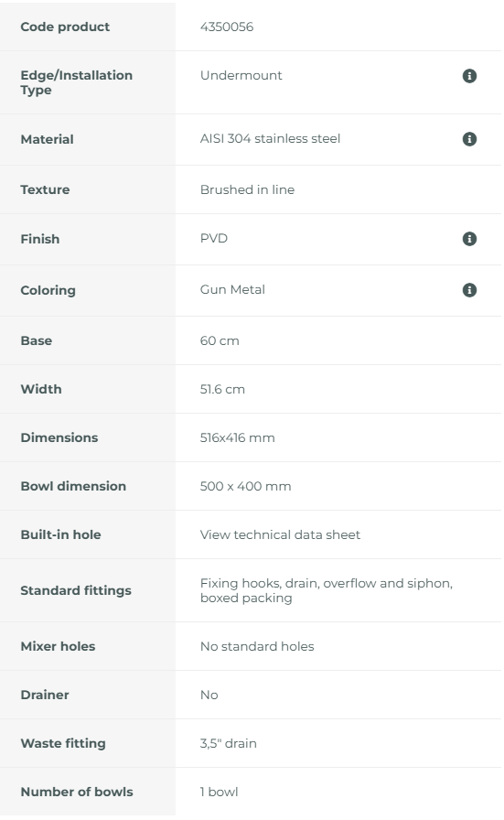Show info icon for PVD finish
504x820 pixels.
coord(469,239)
